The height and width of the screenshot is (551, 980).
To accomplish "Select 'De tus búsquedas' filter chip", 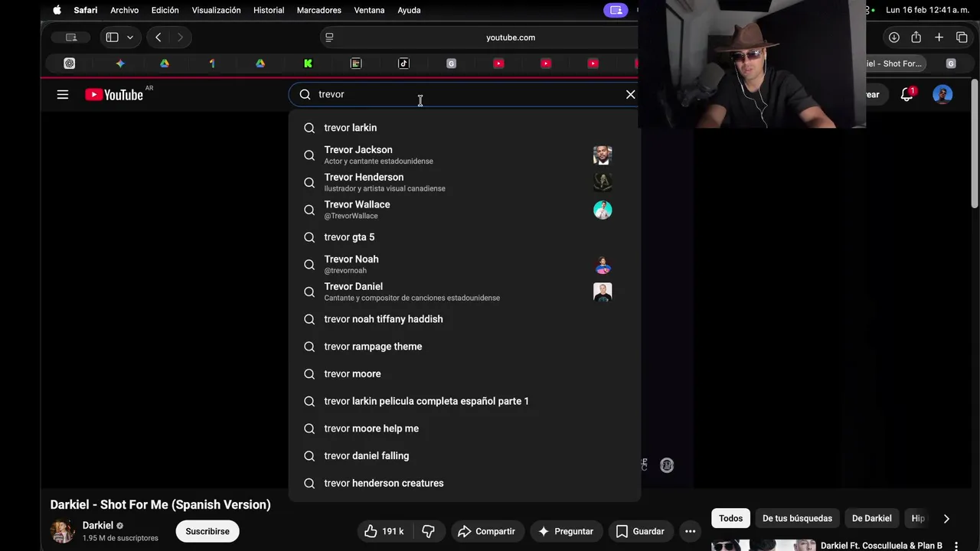I will click(x=797, y=518).
